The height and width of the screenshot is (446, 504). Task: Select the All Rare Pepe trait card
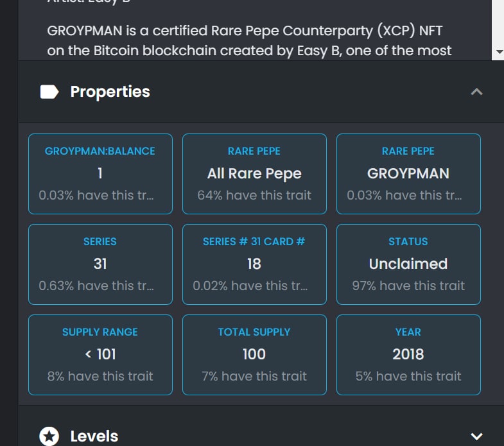pyautogui.click(x=254, y=173)
